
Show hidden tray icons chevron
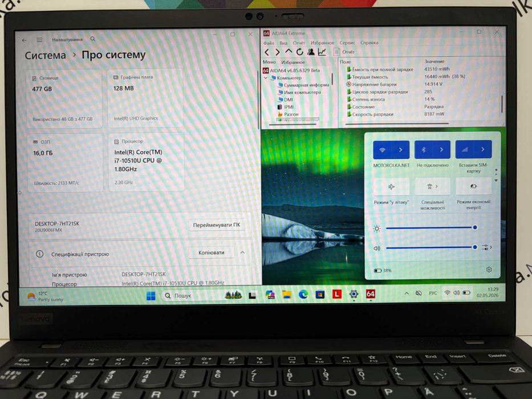point(407,294)
